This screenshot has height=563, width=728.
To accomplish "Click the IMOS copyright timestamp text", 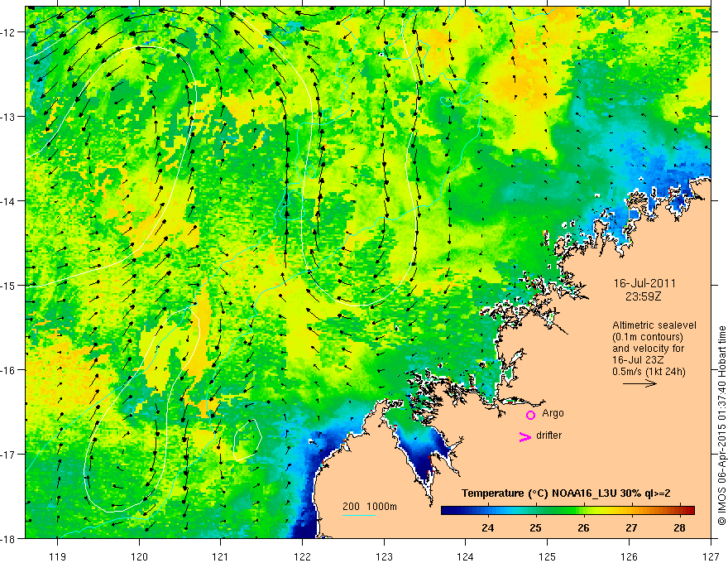I will click(721, 426).
